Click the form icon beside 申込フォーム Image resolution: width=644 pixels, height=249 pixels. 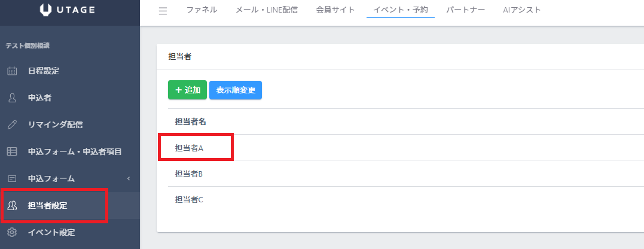(11, 178)
